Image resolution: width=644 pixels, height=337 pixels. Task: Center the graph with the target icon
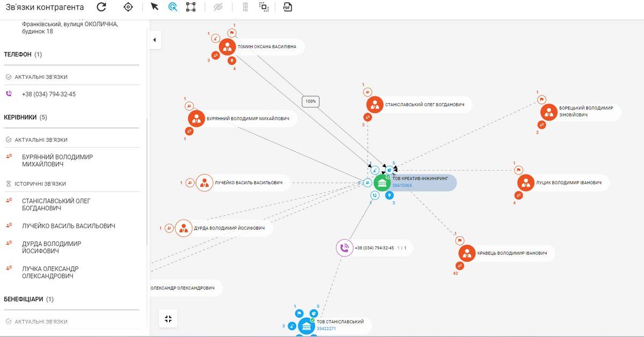point(128,7)
